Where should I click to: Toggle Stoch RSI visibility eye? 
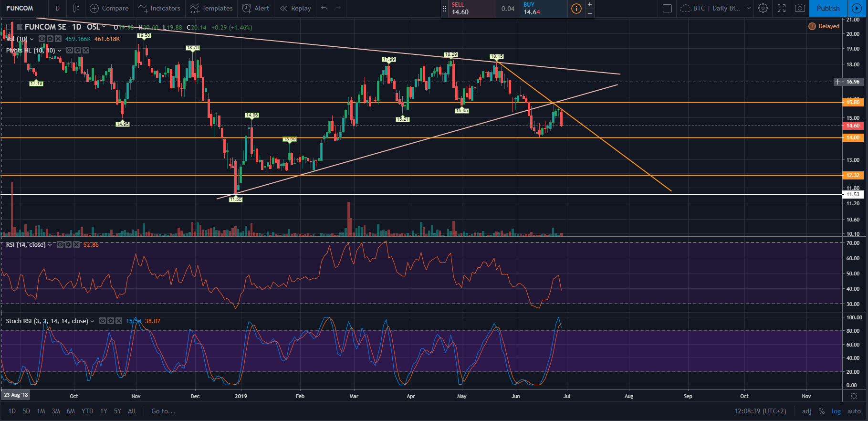click(103, 321)
